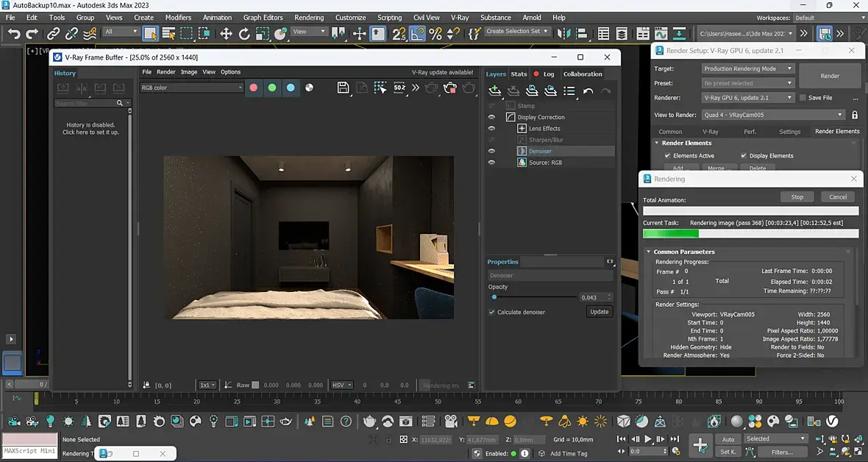This screenshot has width=868, height=462.
Task: Click the Create Layer icon in Layers panel
Action: tap(495, 91)
